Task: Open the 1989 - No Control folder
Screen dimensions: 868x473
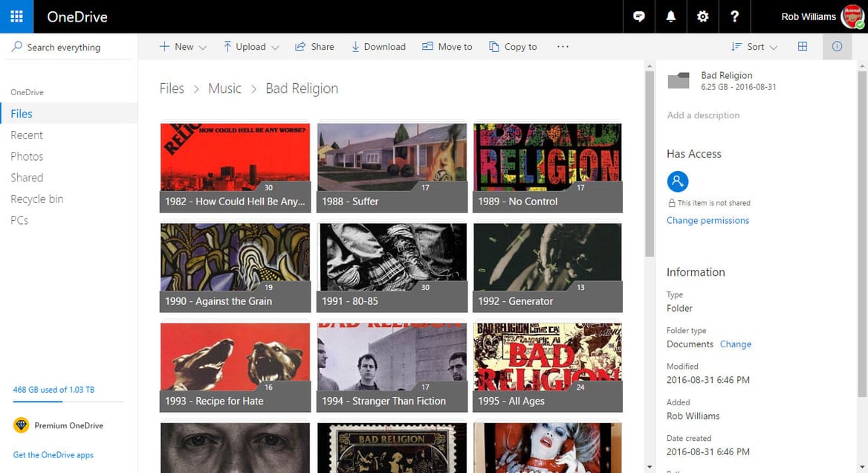Action: pyautogui.click(x=548, y=167)
